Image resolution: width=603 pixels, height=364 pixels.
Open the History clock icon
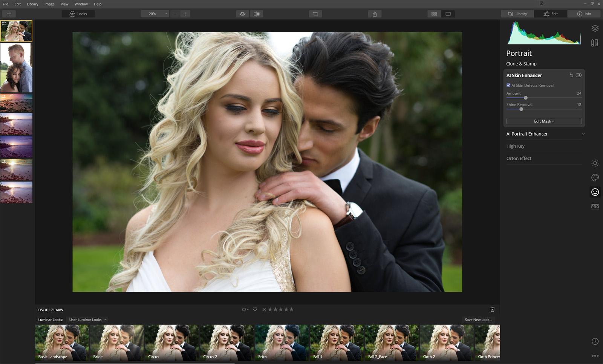point(595,341)
